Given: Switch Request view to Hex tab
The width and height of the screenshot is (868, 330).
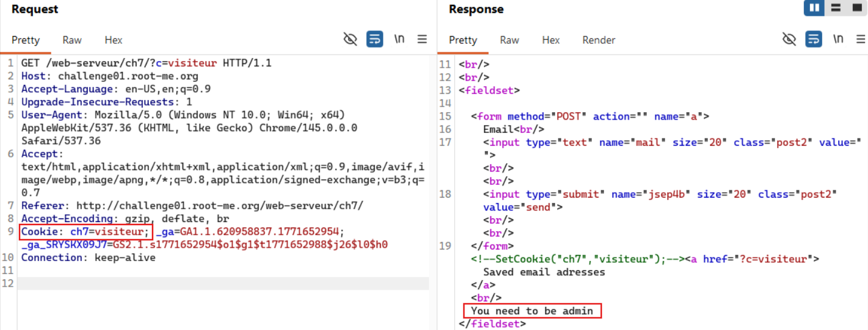Looking at the screenshot, I should [x=114, y=40].
